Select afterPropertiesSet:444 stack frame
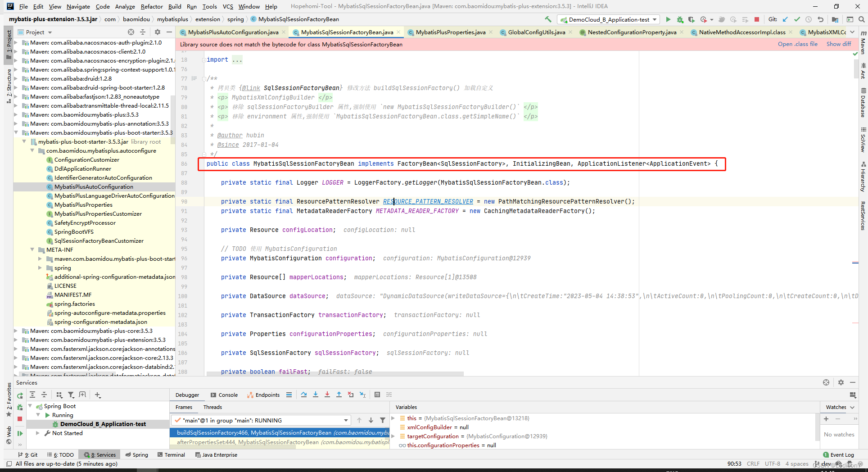This screenshot has width=868, height=472. pos(280,442)
